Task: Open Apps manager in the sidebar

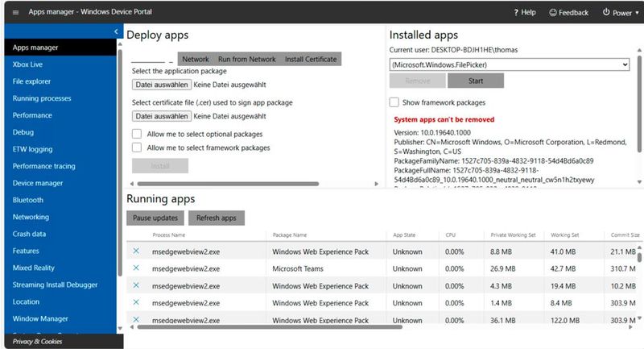Action: pos(60,48)
